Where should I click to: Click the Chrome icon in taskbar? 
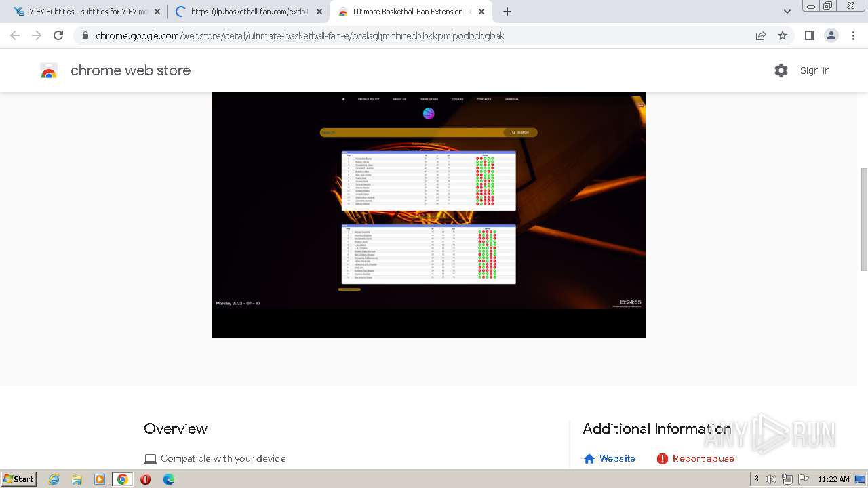[x=123, y=479]
